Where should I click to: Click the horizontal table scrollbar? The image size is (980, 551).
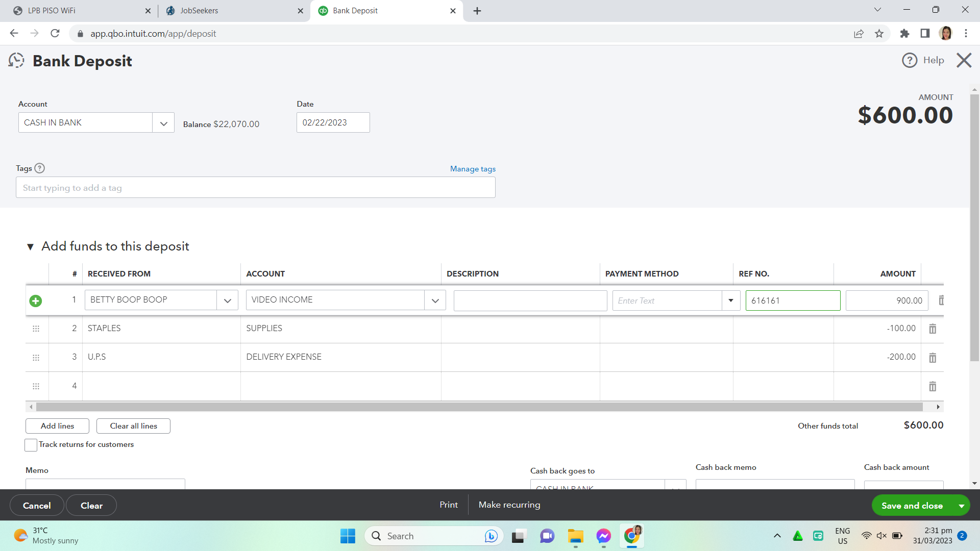479,407
